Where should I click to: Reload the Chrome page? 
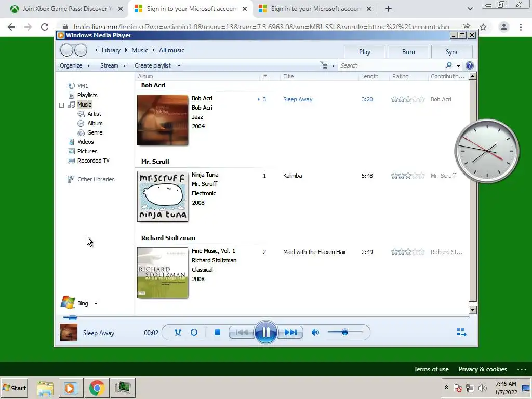coord(45,27)
